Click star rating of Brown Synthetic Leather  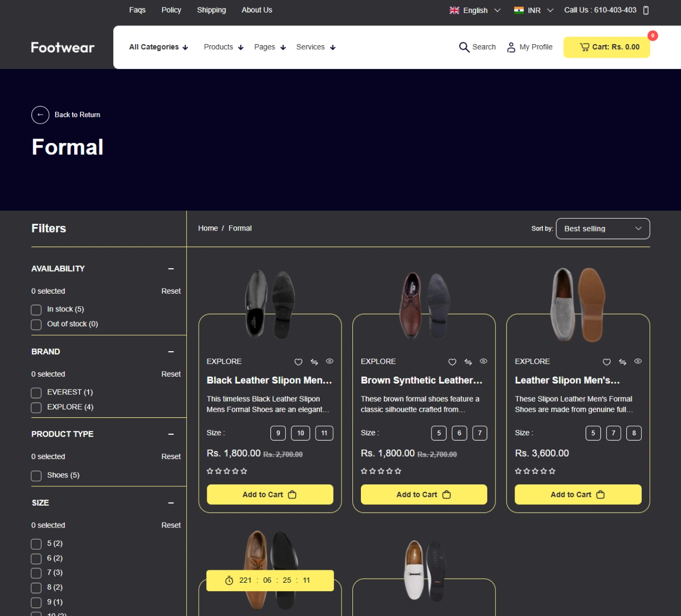(381, 471)
